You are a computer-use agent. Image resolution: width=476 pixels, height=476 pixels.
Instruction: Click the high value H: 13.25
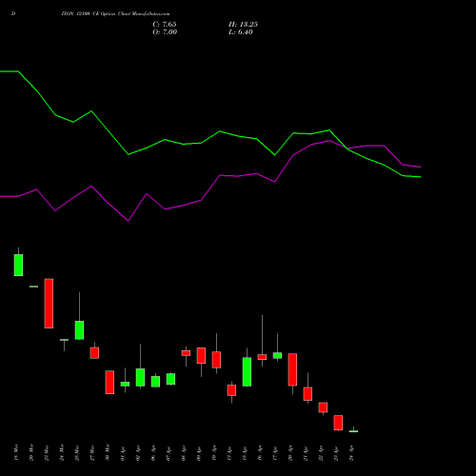[x=243, y=25]
